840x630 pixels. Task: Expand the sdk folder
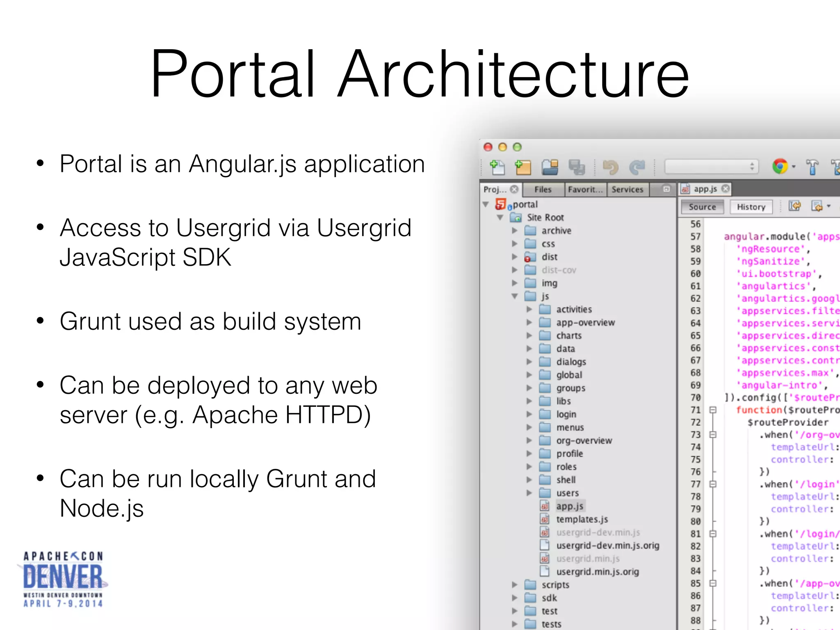pyautogui.click(x=515, y=598)
